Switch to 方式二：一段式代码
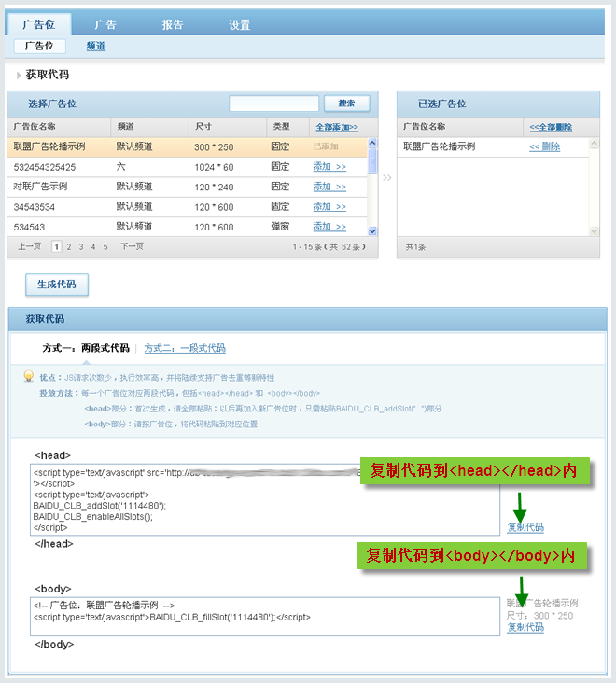 point(185,348)
